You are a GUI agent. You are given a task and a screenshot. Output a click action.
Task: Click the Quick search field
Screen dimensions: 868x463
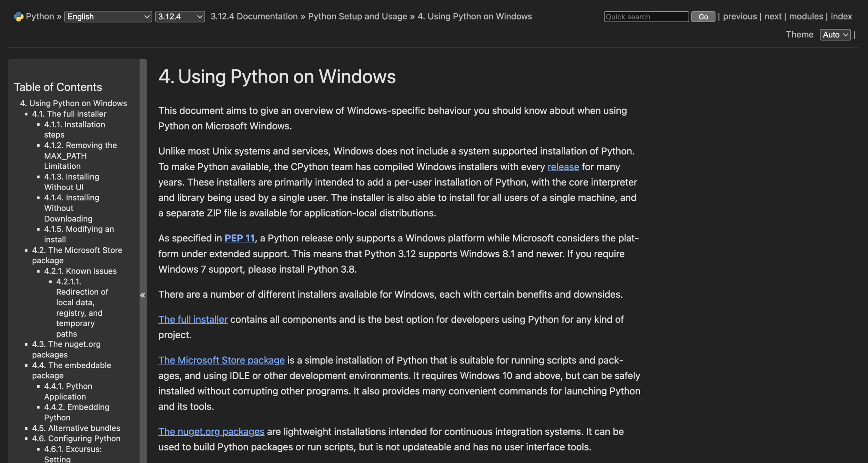tap(646, 17)
